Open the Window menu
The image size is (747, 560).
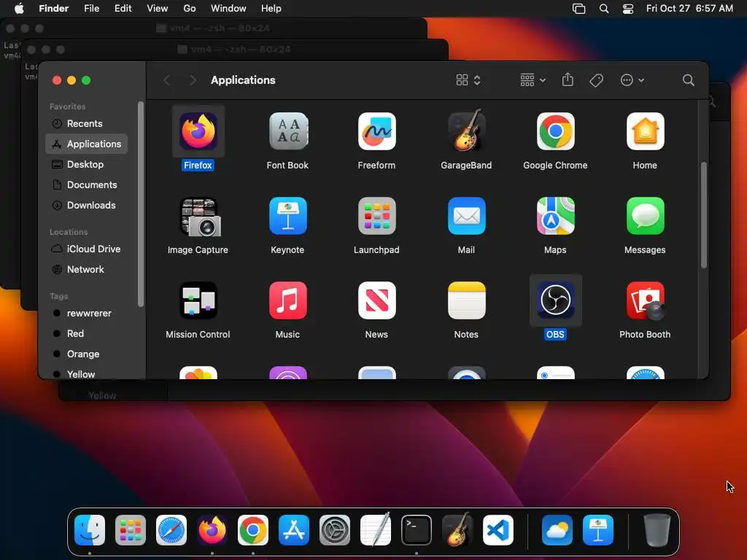tap(228, 8)
